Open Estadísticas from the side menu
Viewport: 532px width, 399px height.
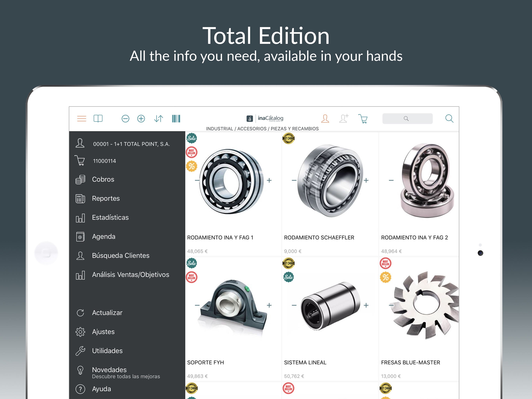(x=110, y=218)
